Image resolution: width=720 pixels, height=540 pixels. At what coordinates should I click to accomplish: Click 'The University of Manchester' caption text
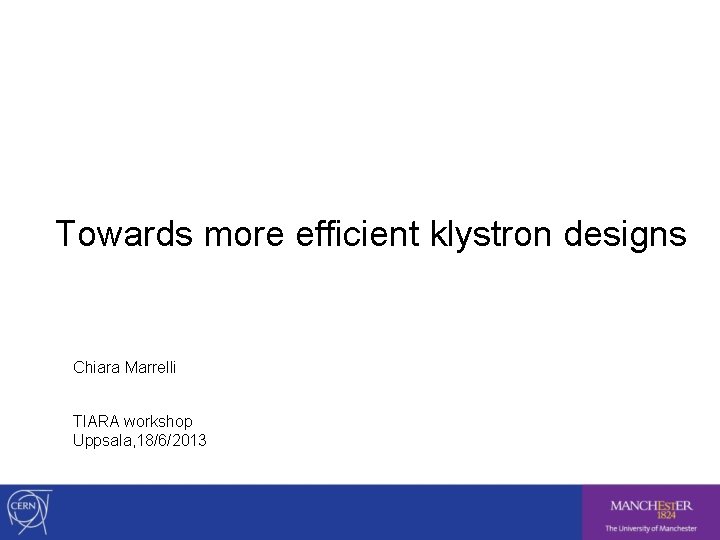[651, 528]
